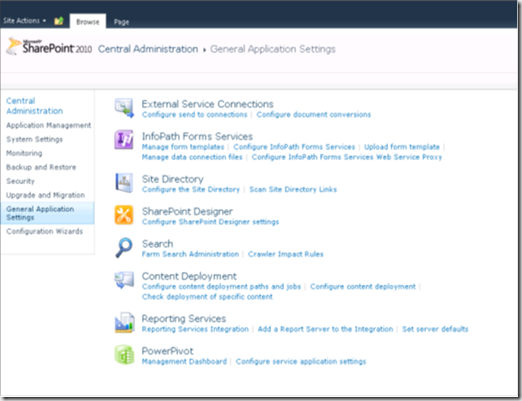522x401 pixels.
Task: Open PowerPivot Management Dashboard
Action: 184,361
